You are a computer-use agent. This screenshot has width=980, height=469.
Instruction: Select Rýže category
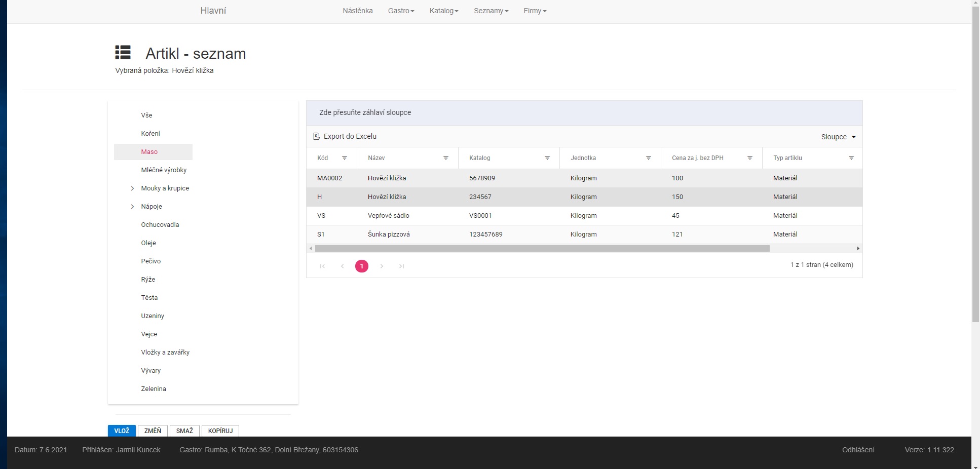148,280
